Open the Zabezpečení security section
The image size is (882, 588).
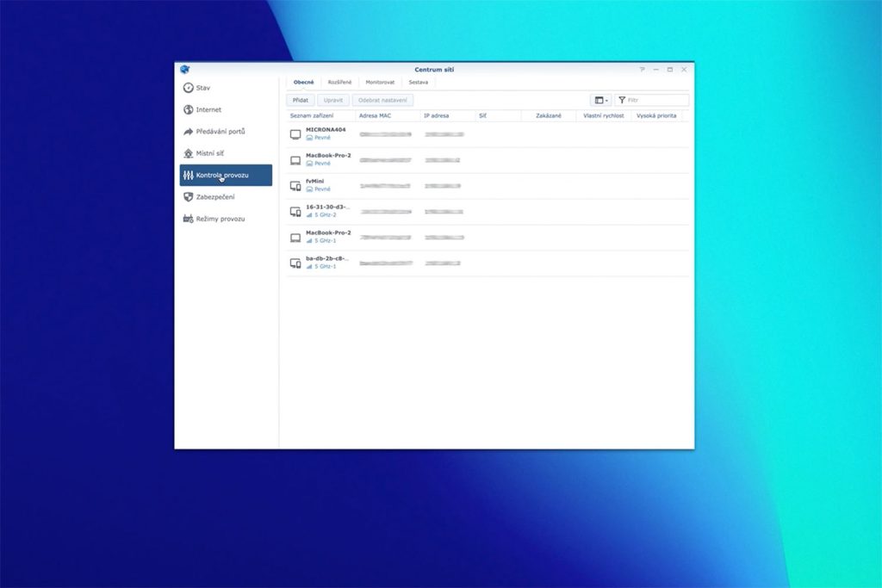[x=209, y=197]
